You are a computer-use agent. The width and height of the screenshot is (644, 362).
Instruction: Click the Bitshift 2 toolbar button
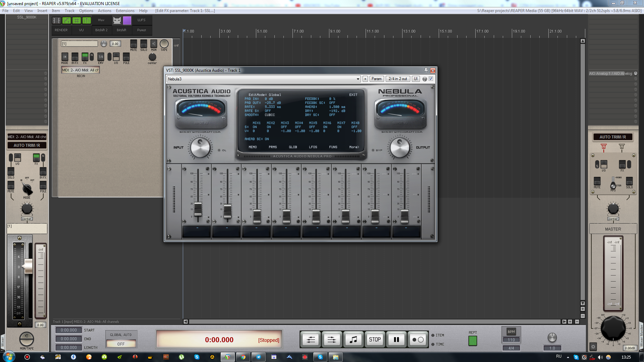[x=101, y=30]
